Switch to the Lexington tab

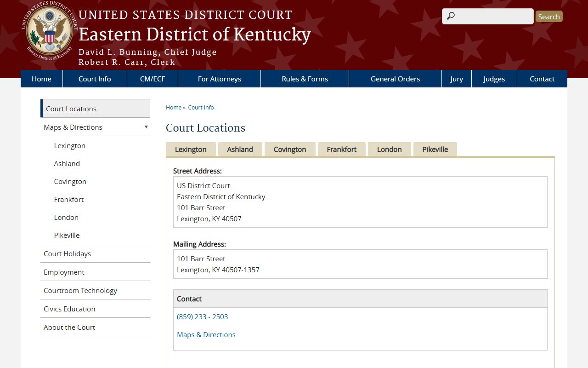pyautogui.click(x=191, y=149)
